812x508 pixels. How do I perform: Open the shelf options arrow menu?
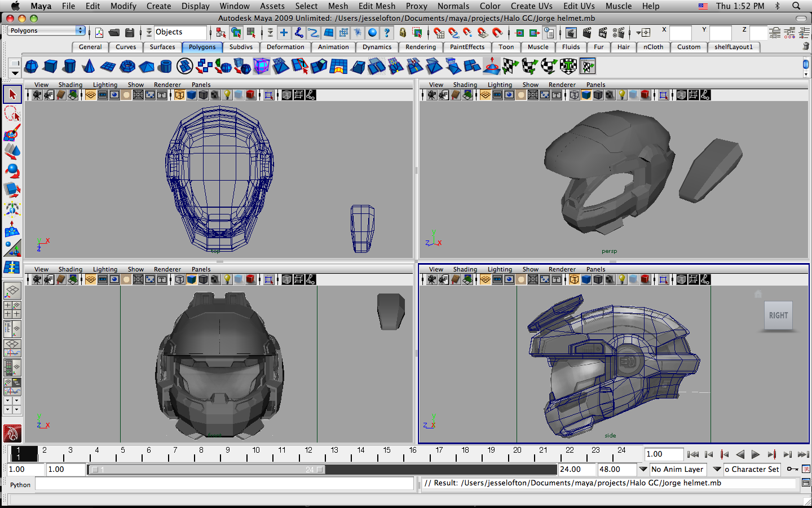click(x=15, y=73)
